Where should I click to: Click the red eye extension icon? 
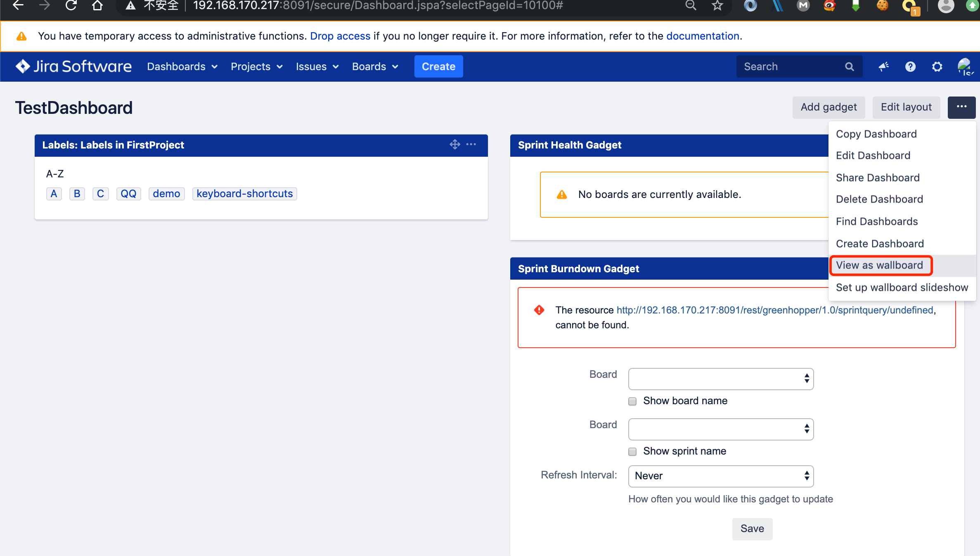tap(829, 5)
